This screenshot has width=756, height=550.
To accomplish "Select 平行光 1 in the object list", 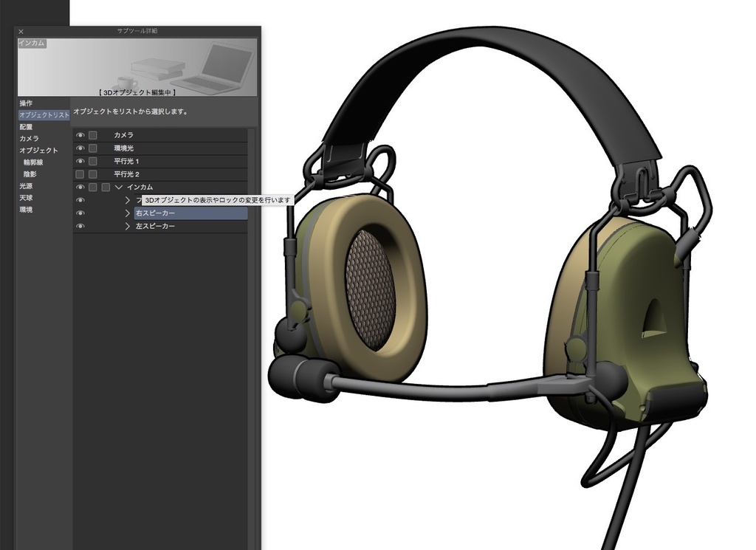I will [x=126, y=162].
